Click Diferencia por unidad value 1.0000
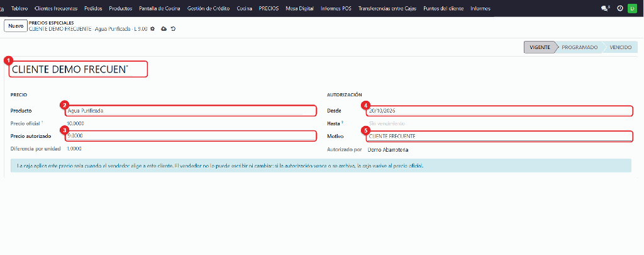The width and height of the screenshot is (644, 255). click(75, 149)
